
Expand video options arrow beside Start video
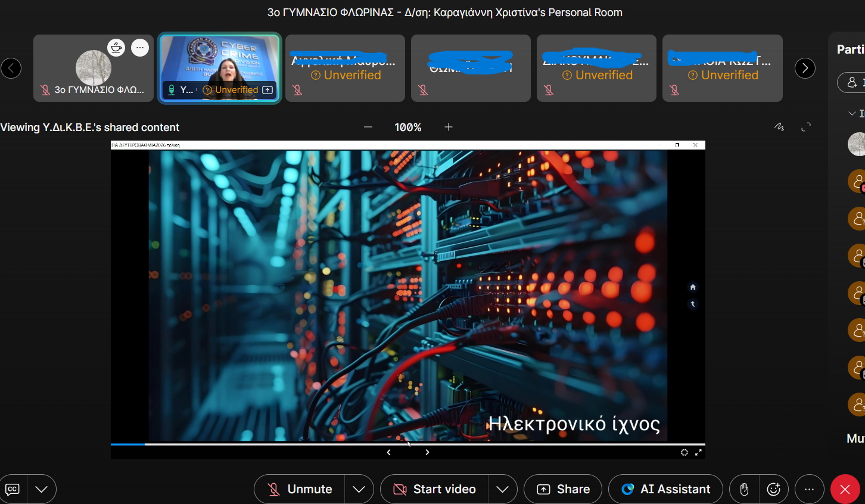pyautogui.click(x=502, y=489)
